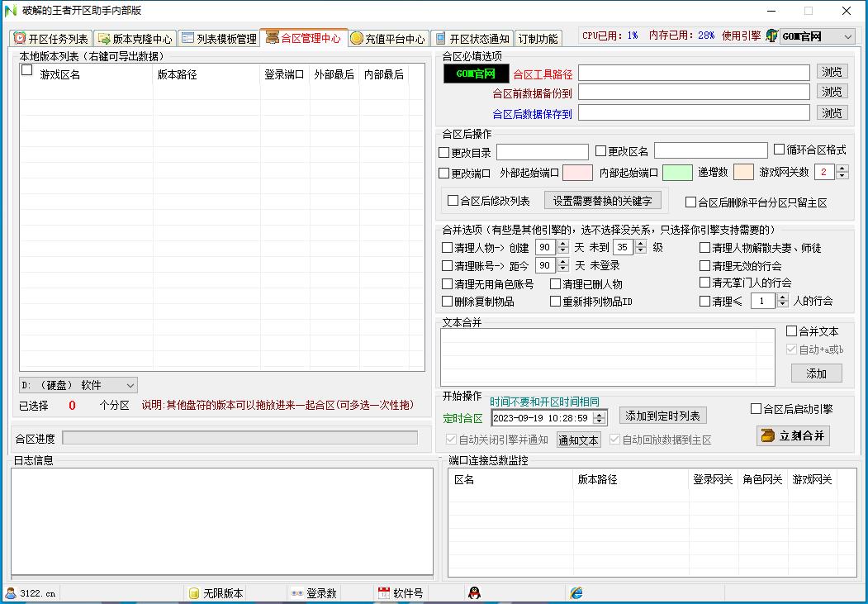Switch to the 开区任务列表 tab

click(50, 37)
